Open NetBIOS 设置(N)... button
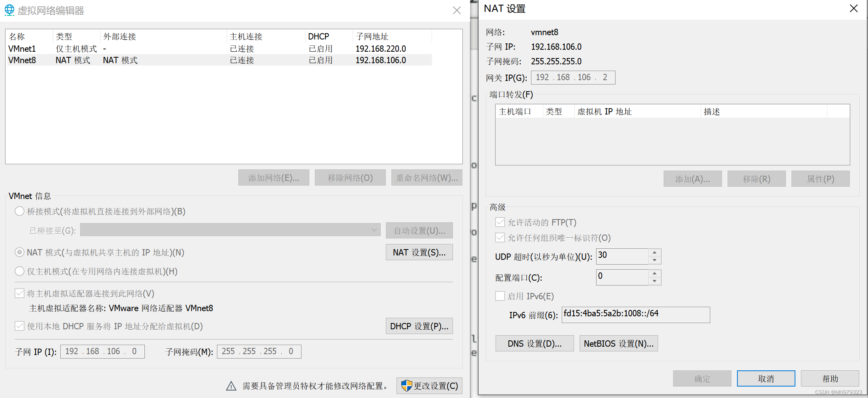This screenshot has height=398, width=868. (619, 344)
